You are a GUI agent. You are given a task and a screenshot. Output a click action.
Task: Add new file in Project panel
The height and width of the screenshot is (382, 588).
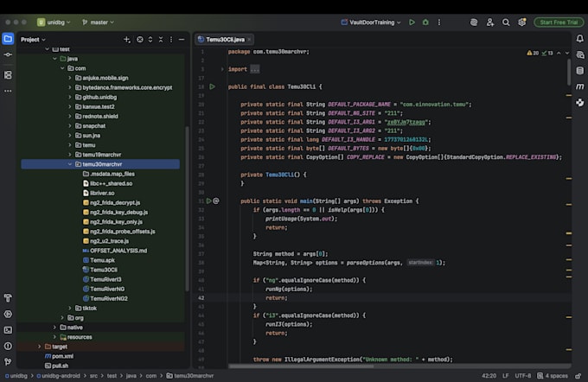[x=127, y=40]
